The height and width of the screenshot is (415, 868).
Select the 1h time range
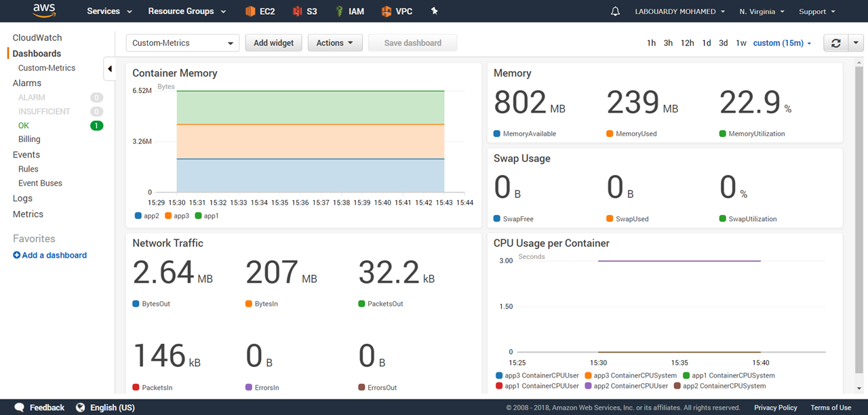click(x=651, y=43)
